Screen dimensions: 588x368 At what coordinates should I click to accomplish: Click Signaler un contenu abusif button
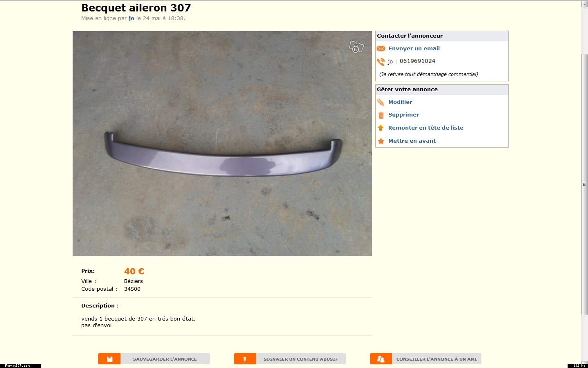pyautogui.click(x=290, y=359)
